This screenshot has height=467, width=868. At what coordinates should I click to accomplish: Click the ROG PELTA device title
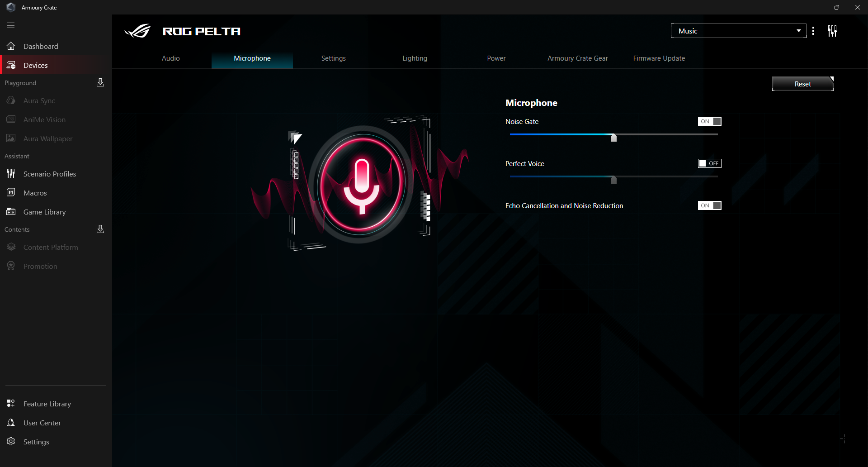pyautogui.click(x=202, y=31)
